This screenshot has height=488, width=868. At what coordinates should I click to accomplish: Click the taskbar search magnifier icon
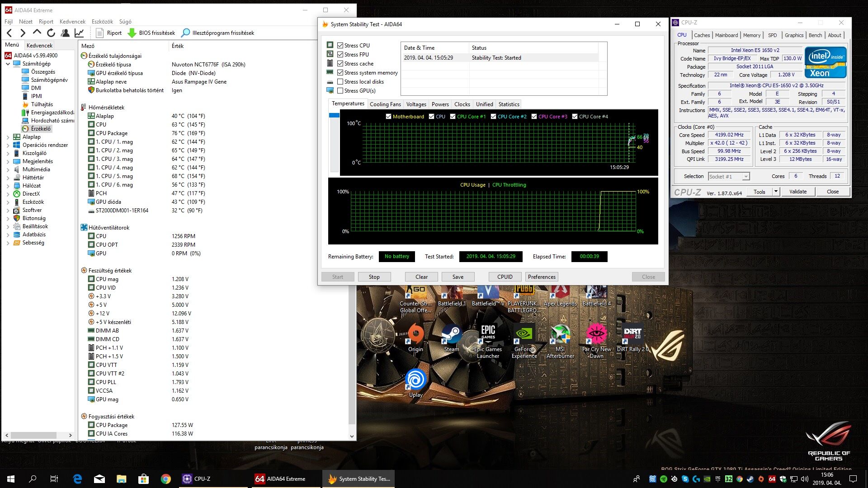pos(33,479)
